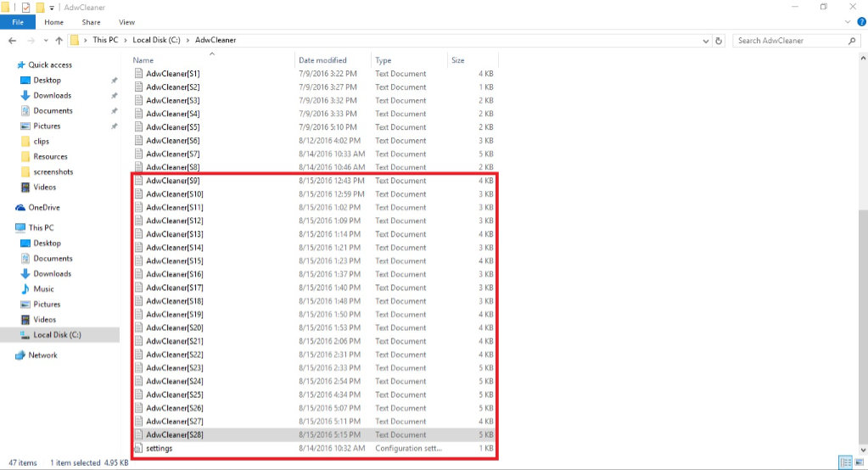Click the Resources folder icon
The width and height of the screenshot is (868, 470).
pyautogui.click(x=25, y=157)
